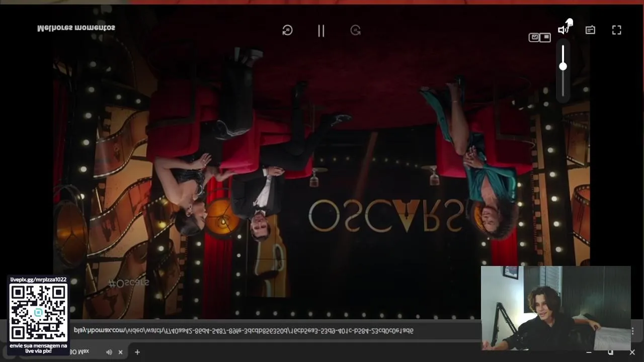Viewport: 644px width, 362px height.
Task: Minimize the browser window
Action: click(x=589, y=352)
